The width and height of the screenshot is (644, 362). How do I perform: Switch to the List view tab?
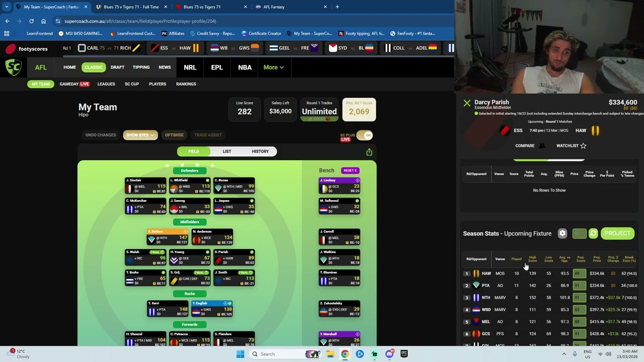227,151
